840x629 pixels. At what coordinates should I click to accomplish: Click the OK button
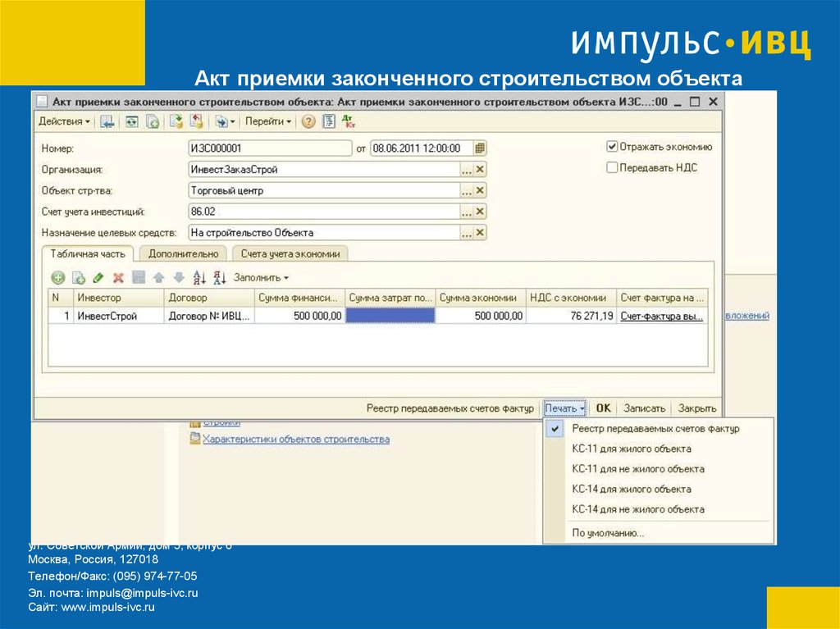(603, 408)
